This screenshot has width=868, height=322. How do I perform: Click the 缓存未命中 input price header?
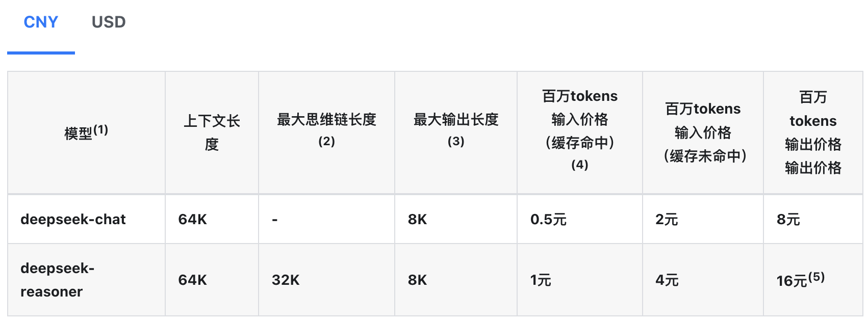(x=703, y=132)
